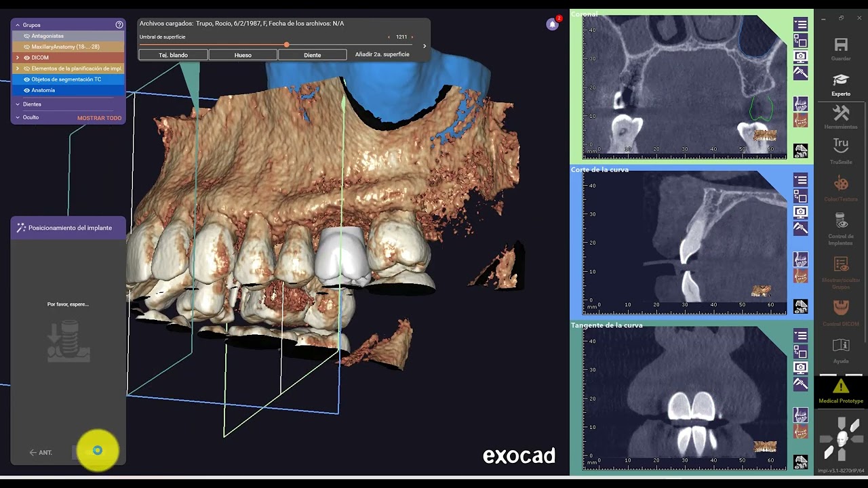Expand the DICOM group row
This screenshot has height=488, width=868.
(x=18, y=58)
